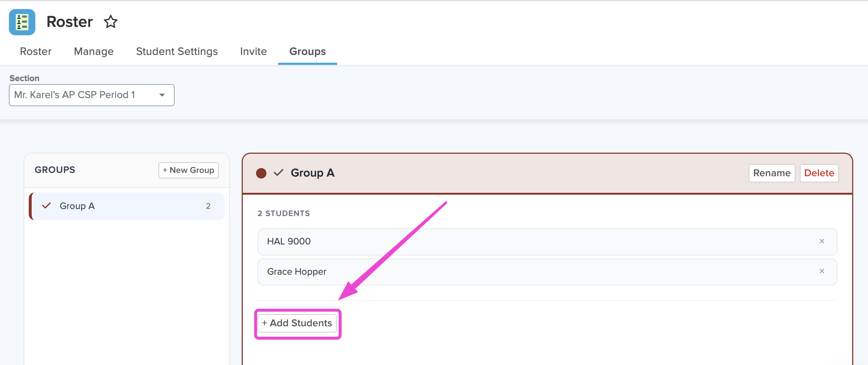Switch to the Manage tab
The image size is (868, 365).
93,52
